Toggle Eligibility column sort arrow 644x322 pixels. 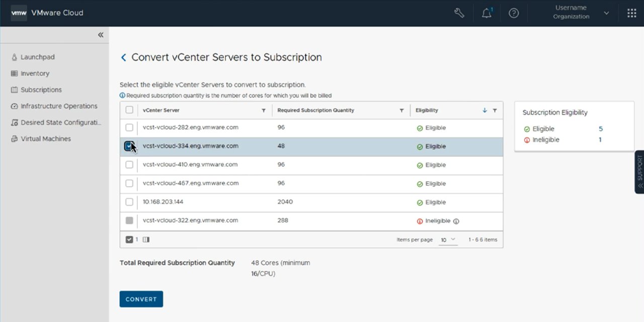(x=485, y=111)
